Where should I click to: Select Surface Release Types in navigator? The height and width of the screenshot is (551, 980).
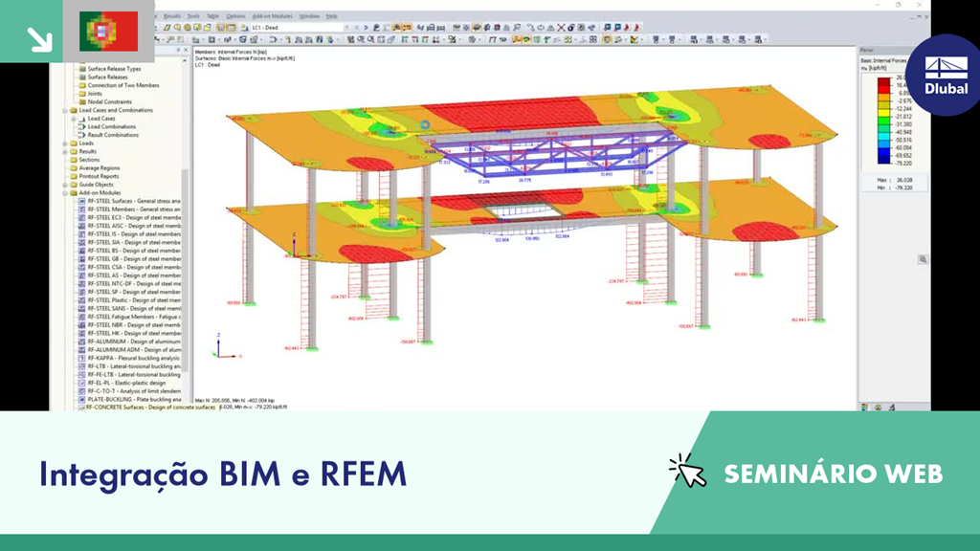pos(114,69)
